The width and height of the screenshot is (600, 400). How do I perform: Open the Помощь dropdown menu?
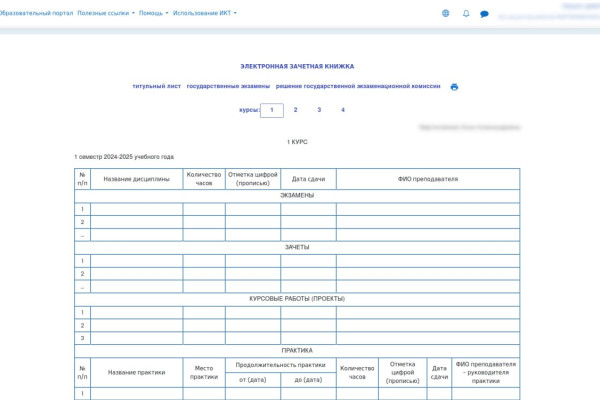tap(153, 14)
